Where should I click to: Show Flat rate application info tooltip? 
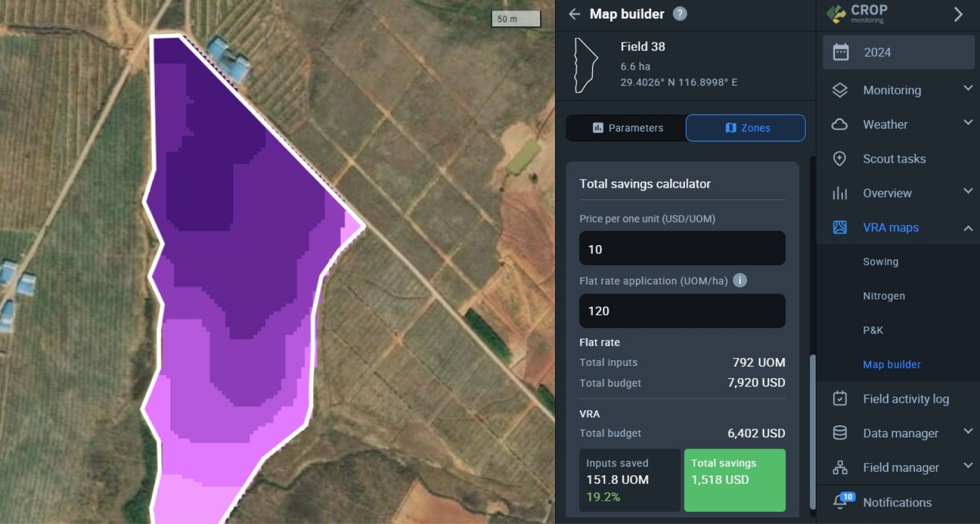pos(740,281)
